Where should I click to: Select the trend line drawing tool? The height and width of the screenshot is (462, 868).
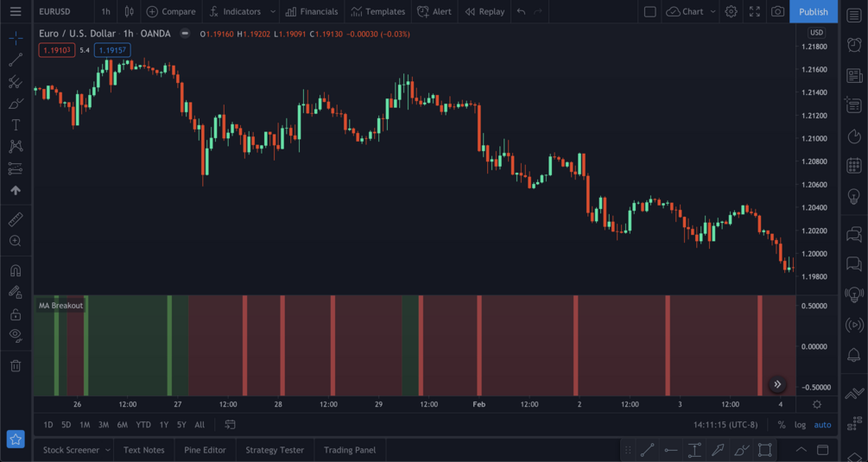(x=16, y=60)
